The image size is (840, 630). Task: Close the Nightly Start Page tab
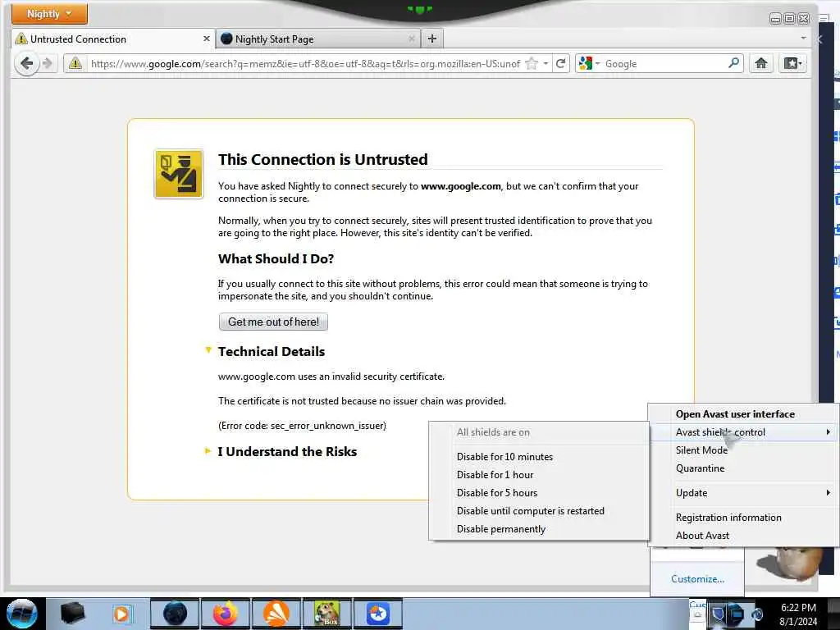click(412, 39)
